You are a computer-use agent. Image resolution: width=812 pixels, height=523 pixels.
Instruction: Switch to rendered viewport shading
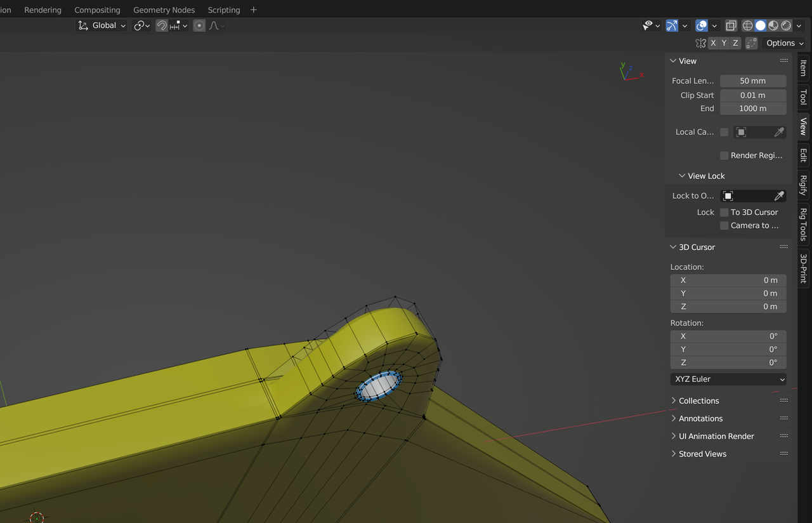coord(785,25)
